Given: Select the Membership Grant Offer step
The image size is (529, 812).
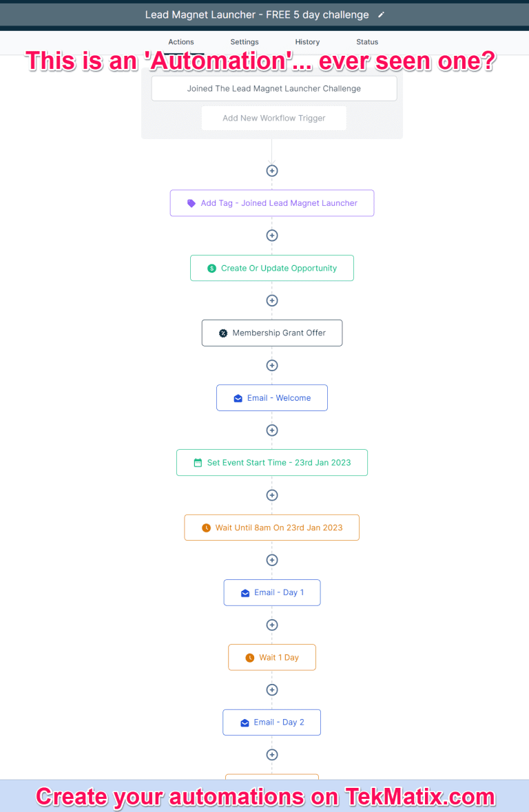Looking at the screenshot, I should tap(272, 333).
